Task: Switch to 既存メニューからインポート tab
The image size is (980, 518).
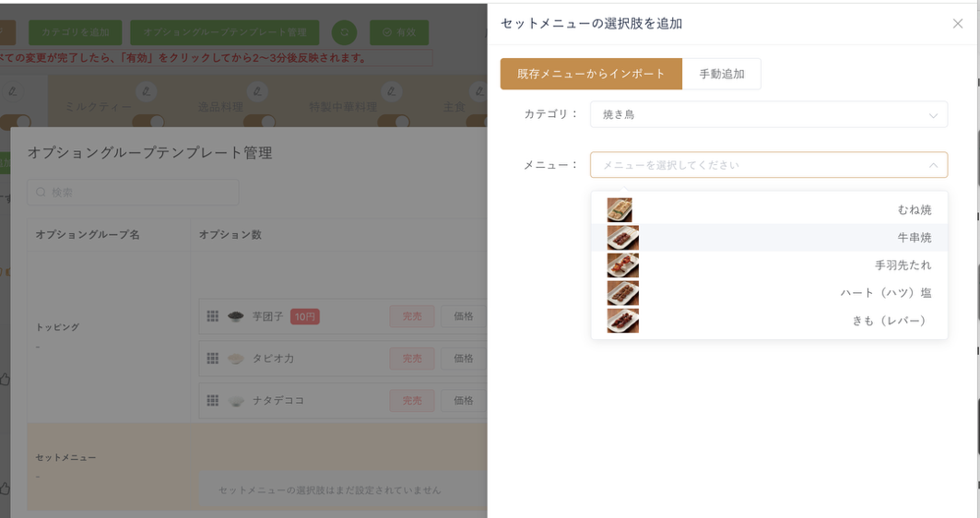Action: point(591,74)
